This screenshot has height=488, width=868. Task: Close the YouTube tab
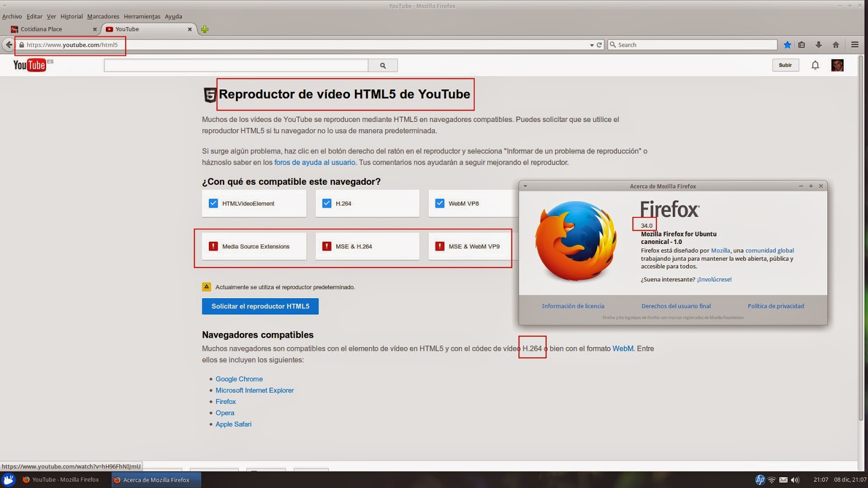click(189, 29)
